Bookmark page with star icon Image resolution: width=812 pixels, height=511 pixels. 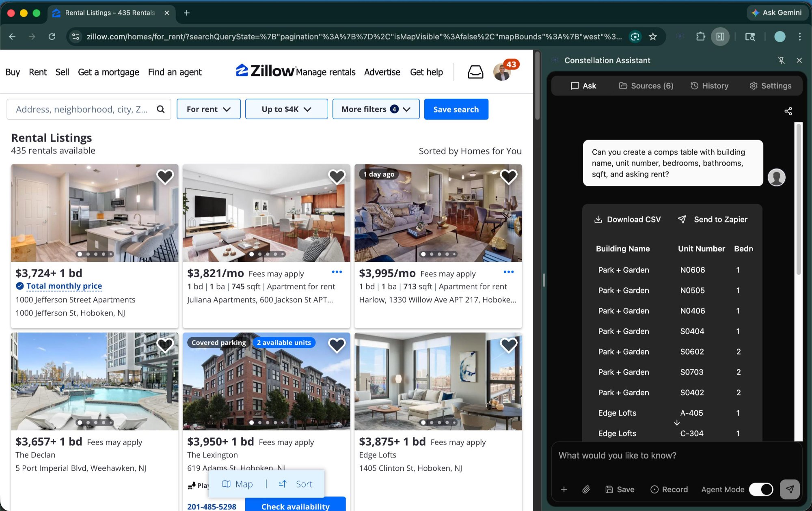653,37
